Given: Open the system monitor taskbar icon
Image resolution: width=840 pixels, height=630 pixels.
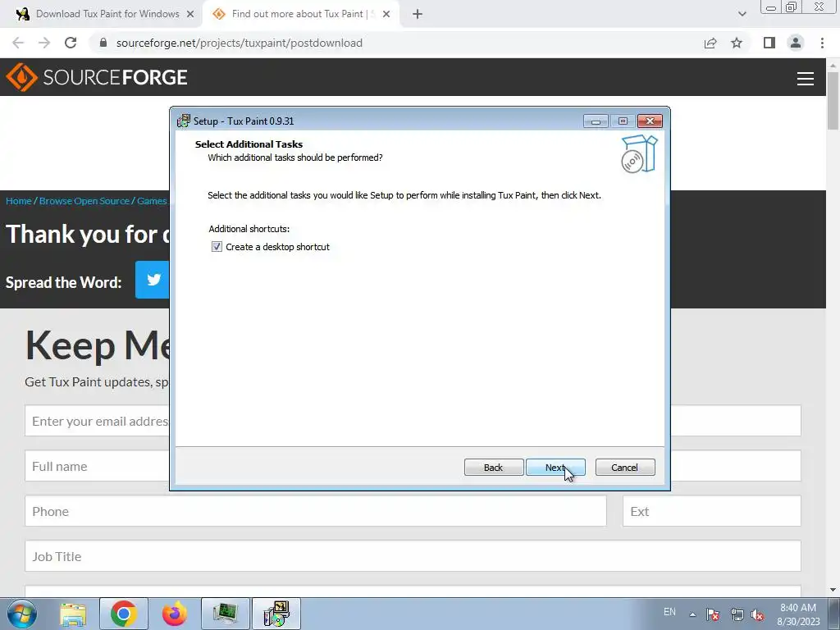Looking at the screenshot, I should [226, 614].
